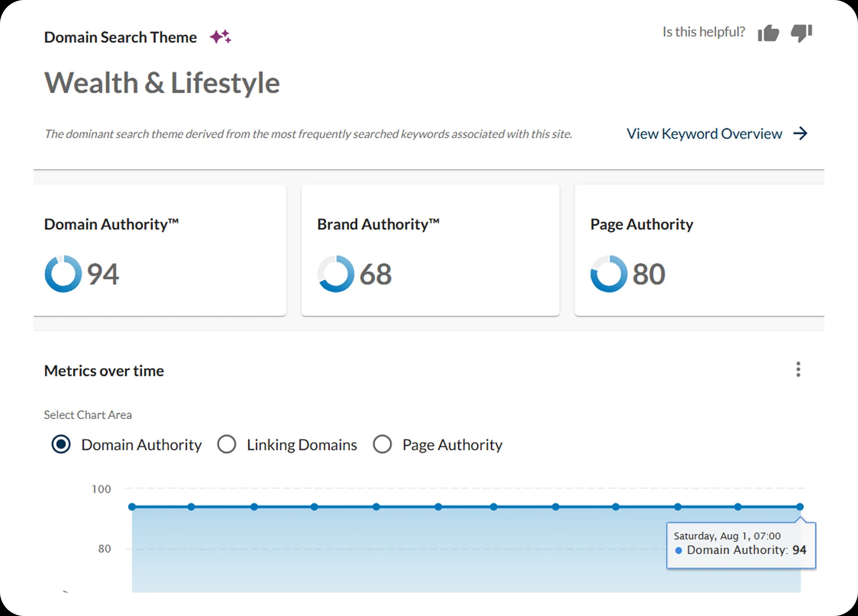Click the Domain Search Theme label

tap(120, 37)
